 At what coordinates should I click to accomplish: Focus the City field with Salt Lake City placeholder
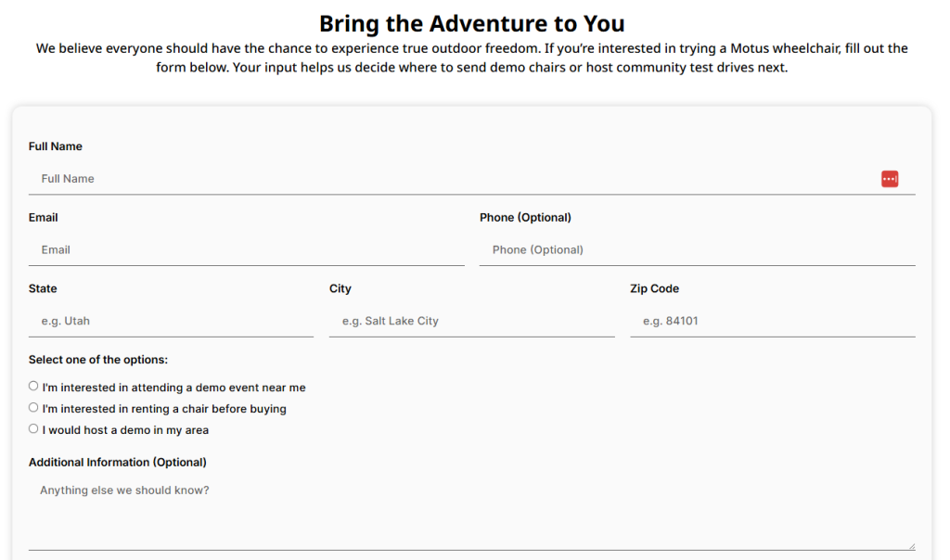[471, 321]
